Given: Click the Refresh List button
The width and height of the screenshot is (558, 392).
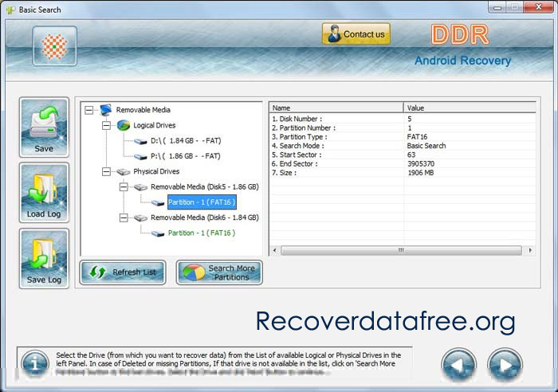Looking at the screenshot, I should [x=123, y=272].
